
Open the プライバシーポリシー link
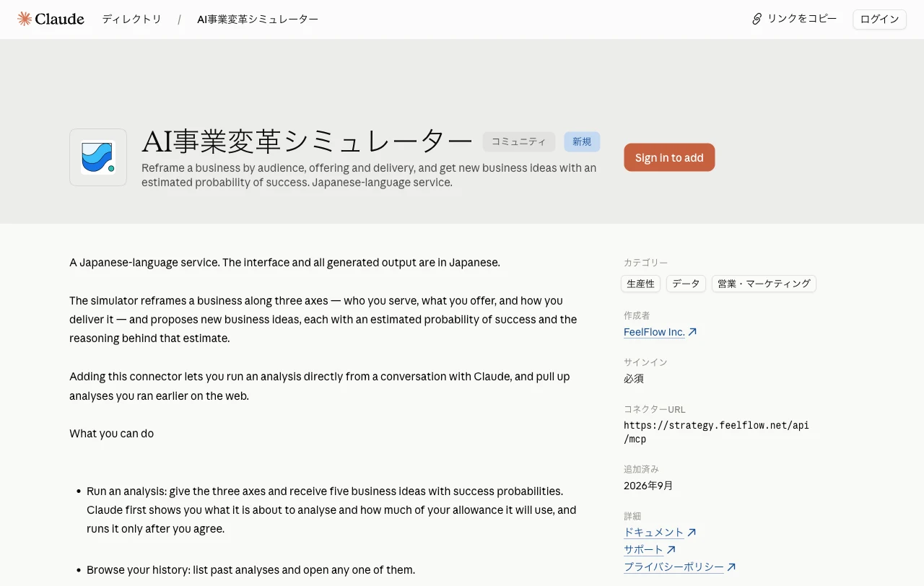tap(674, 567)
